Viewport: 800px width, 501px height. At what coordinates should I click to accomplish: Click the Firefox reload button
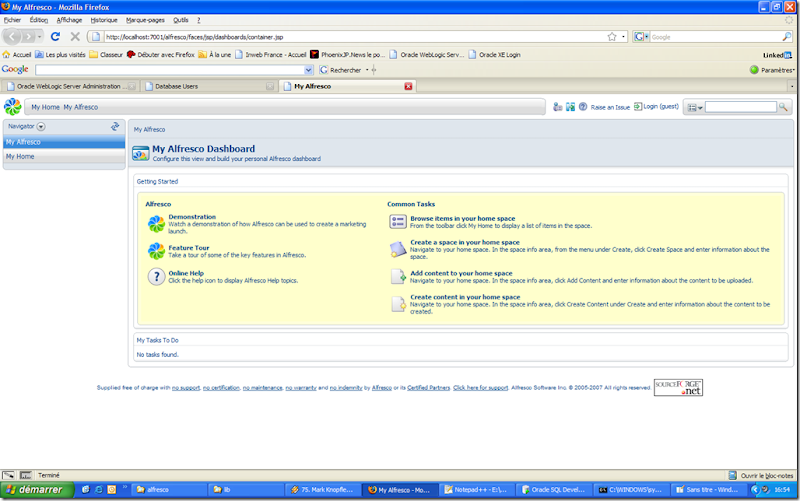(x=55, y=36)
